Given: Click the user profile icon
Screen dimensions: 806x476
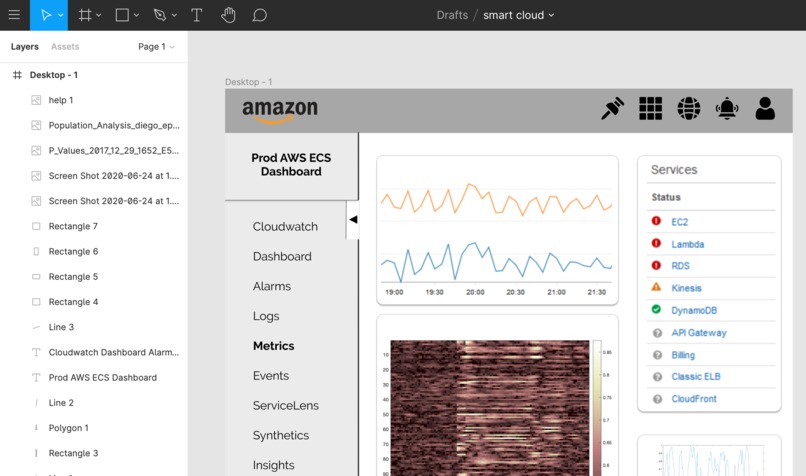Looking at the screenshot, I should (x=765, y=108).
